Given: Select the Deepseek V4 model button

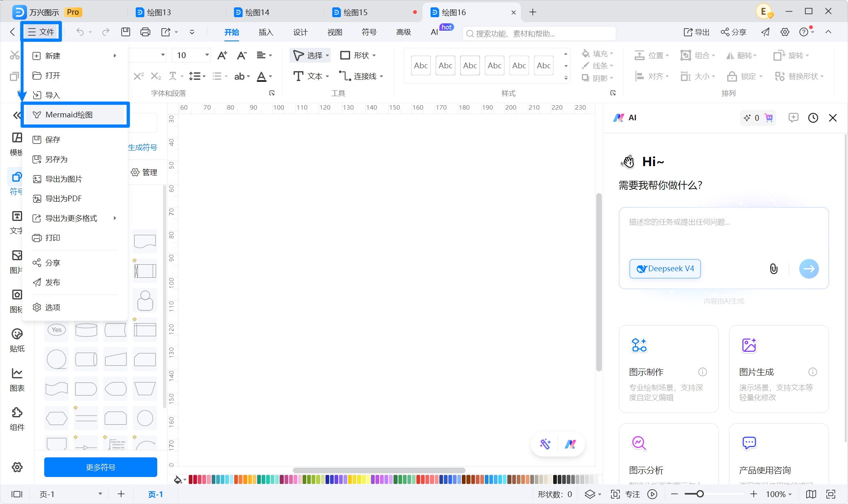Looking at the screenshot, I should [x=665, y=269].
